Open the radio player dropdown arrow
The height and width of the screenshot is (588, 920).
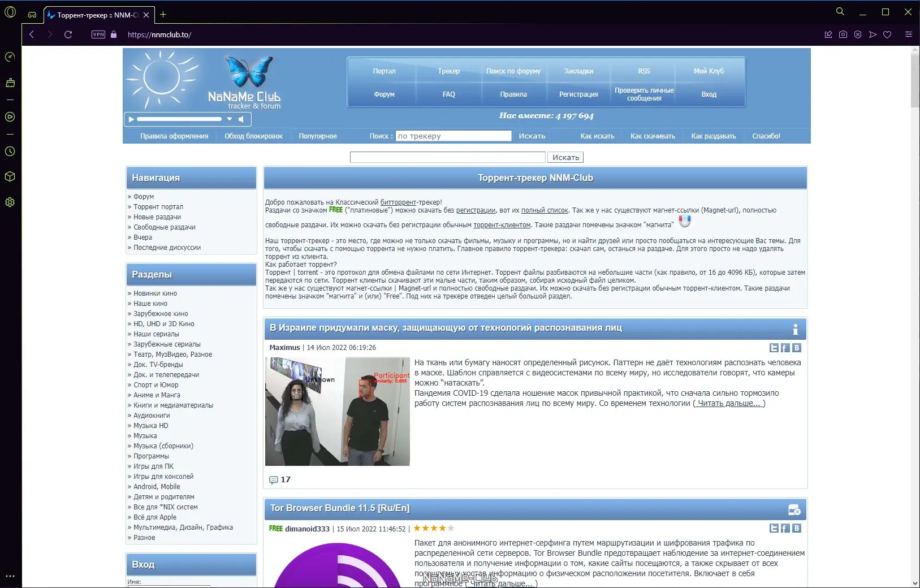tap(230, 119)
